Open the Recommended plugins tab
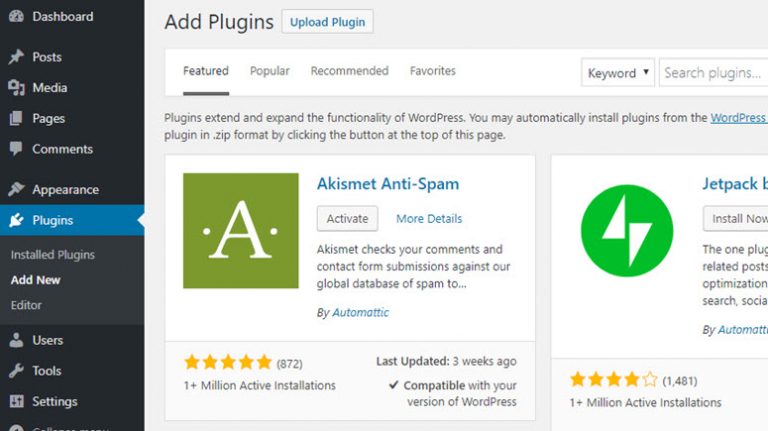Screen dimensions: 768x431 click(349, 71)
